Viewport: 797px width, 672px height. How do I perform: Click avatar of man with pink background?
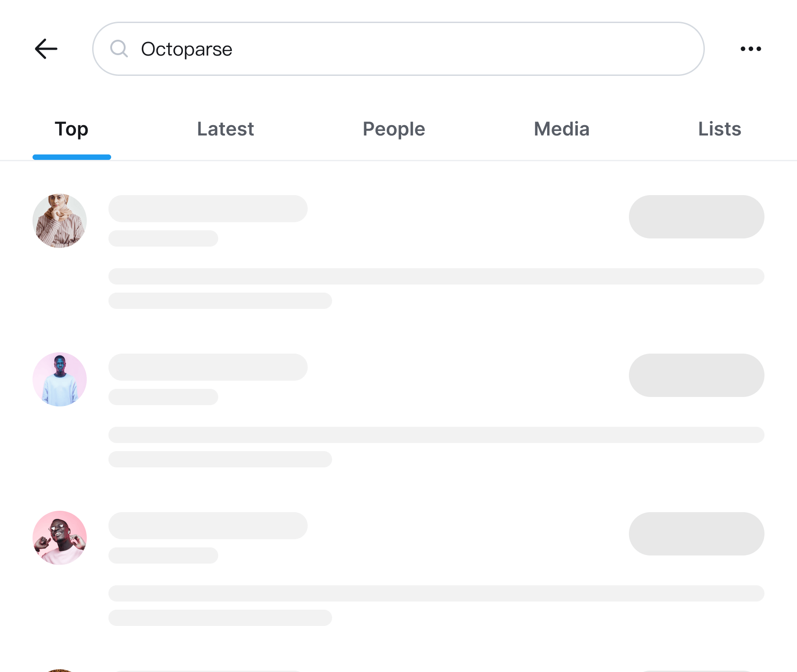tap(60, 538)
